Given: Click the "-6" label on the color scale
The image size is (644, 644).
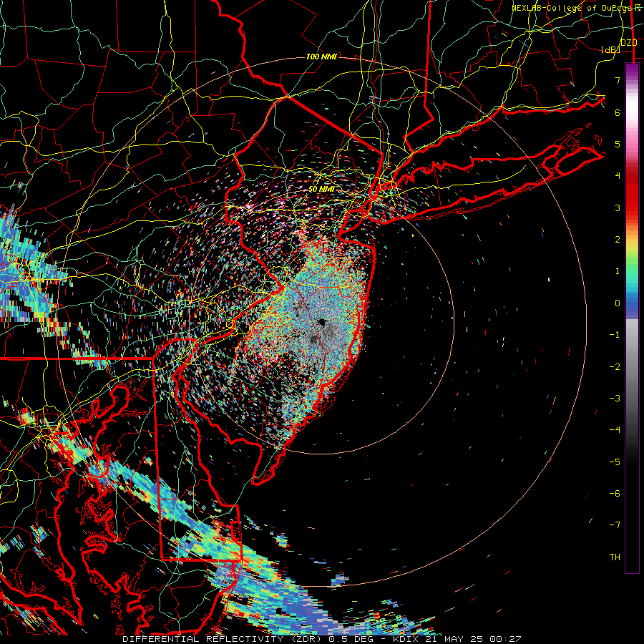Looking at the screenshot, I should [x=615, y=494].
